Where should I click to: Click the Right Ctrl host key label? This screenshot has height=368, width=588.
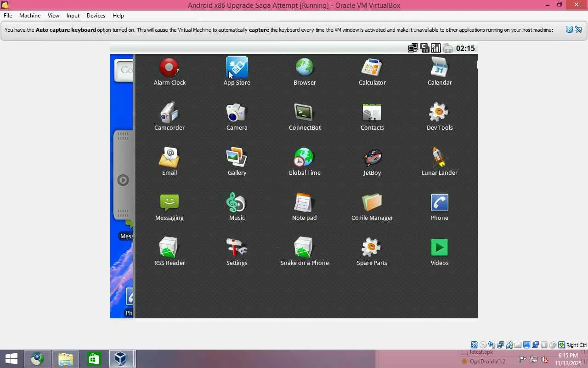[577, 345]
